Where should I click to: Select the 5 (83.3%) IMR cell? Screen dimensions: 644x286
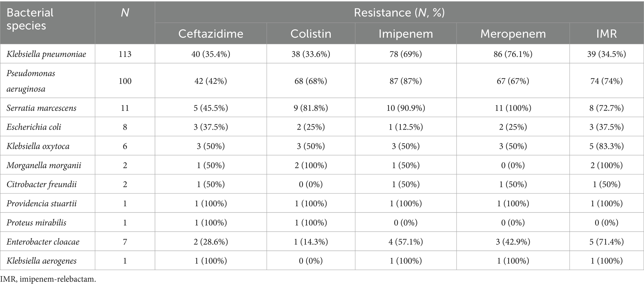(606, 146)
